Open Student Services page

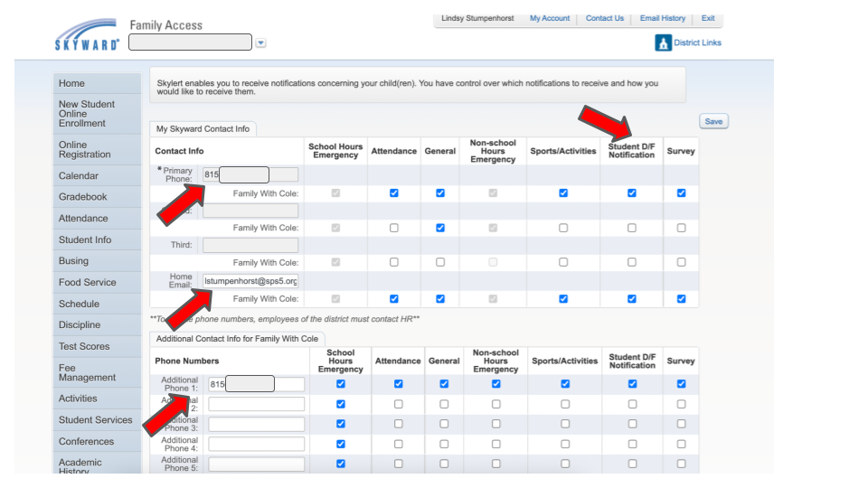click(97, 420)
